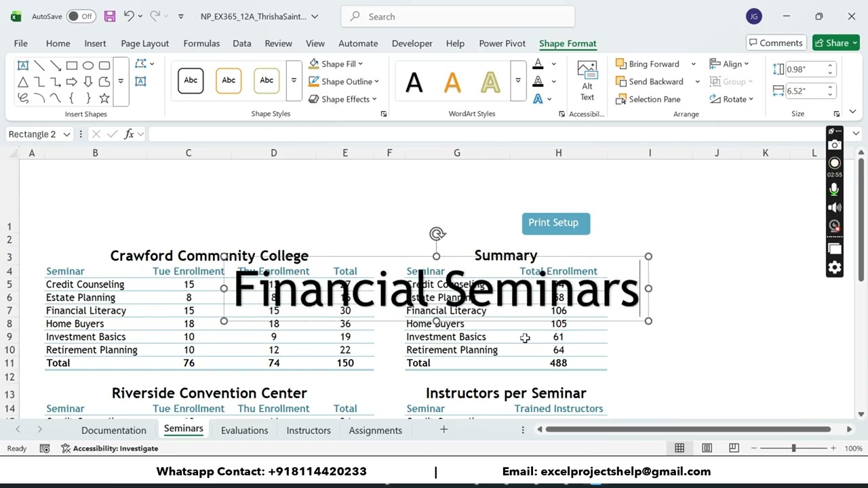868x488 pixels.
Task: Open the Rotate dropdown
Action: pyautogui.click(x=731, y=99)
